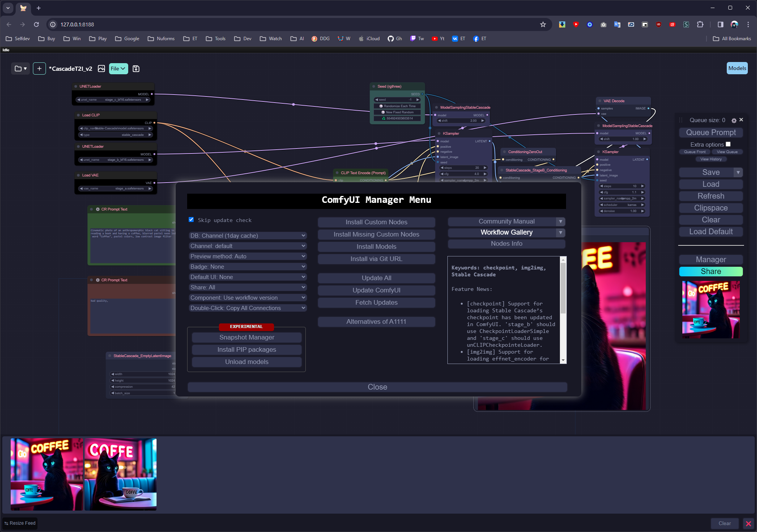Open the File menu
Viewport: 757px width, 532px height.
coord(118,69)
